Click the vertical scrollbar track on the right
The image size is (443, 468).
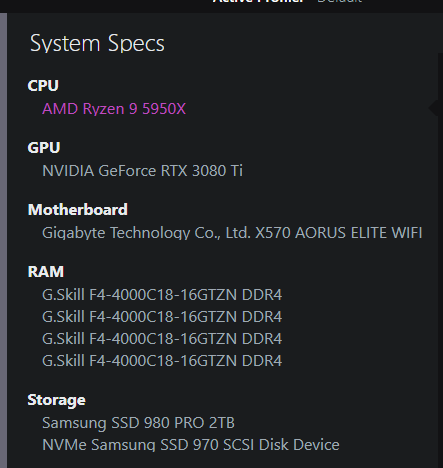[x=440, y=260]
